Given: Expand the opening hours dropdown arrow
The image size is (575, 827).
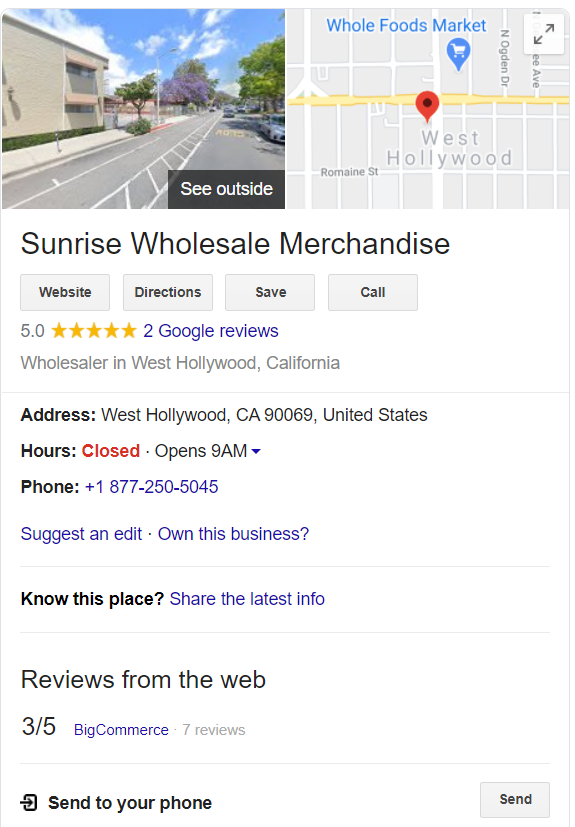Looking at the screenshot, I should pos(256,451).
